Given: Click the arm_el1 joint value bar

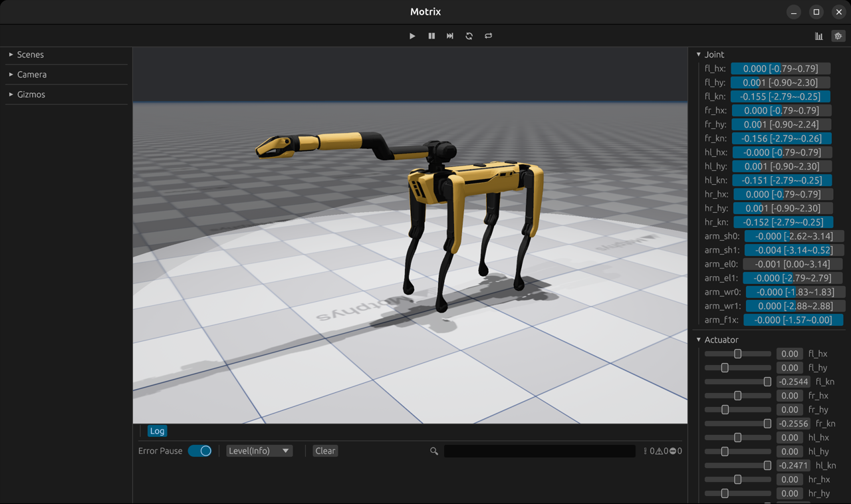Looking at the screenshot, I should click(x=792, y=278).
